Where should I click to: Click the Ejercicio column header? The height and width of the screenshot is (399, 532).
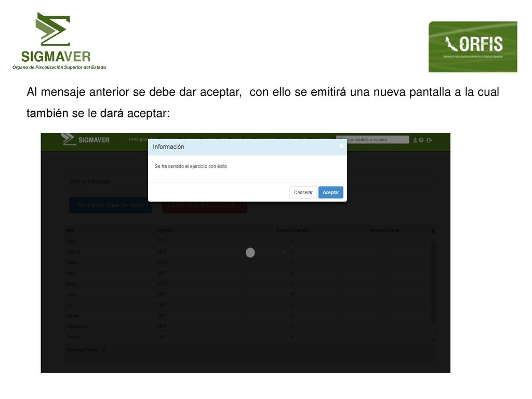tap(166, 230)
